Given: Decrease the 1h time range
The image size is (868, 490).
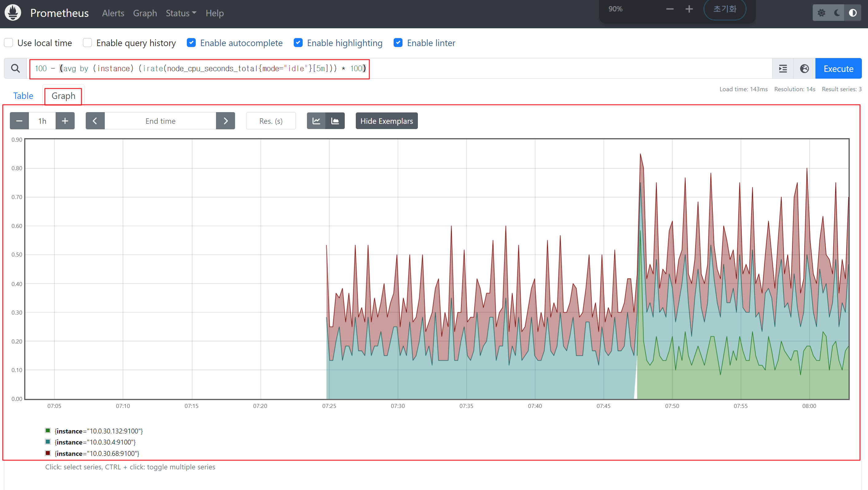Looking at the screenshot, I should pyautogui.click(x=19, y=121).
